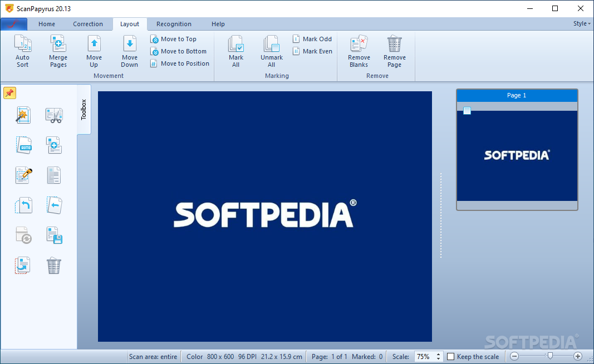The height and width of the screenshot is (364, 594).
Task: Click the AUTO page icon in Toolbox
Action: pyautogui.click(x=24, y=145)
